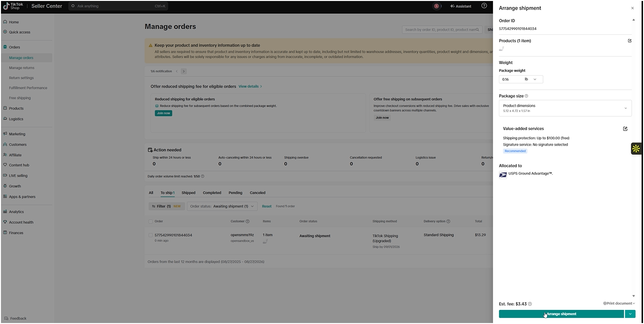644x324 pixels.
Task: Open Growth section in sidebar
Action: (x=15, y=186)
